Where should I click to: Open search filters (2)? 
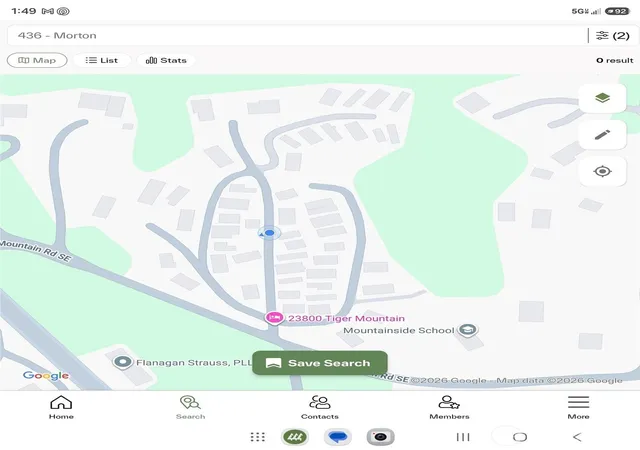(x=613, y=36)
